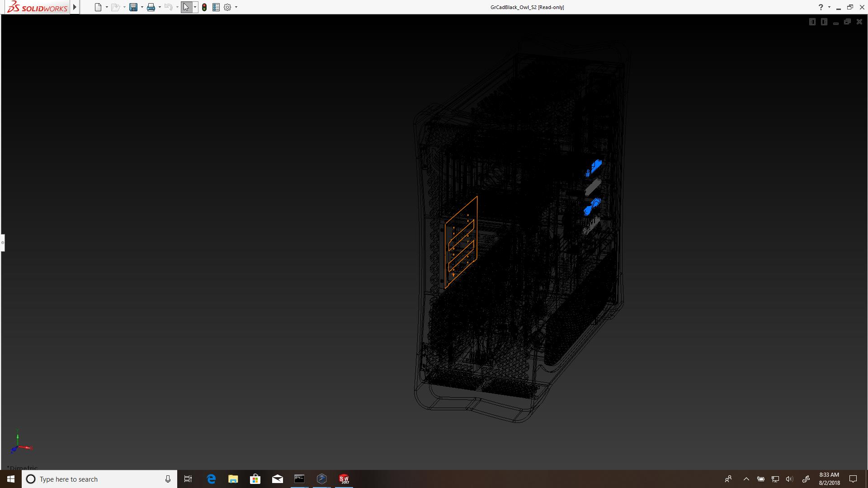The width and height of the screenshot is (868, 488).
Task: Expand the Help dropdown arrow
Action: pos(829,7)
